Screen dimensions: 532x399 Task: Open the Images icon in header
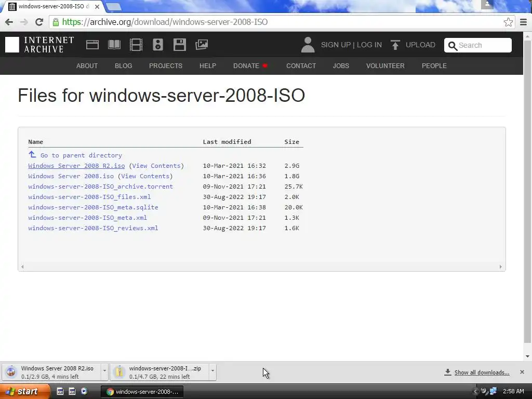click(x=202, y=45)
